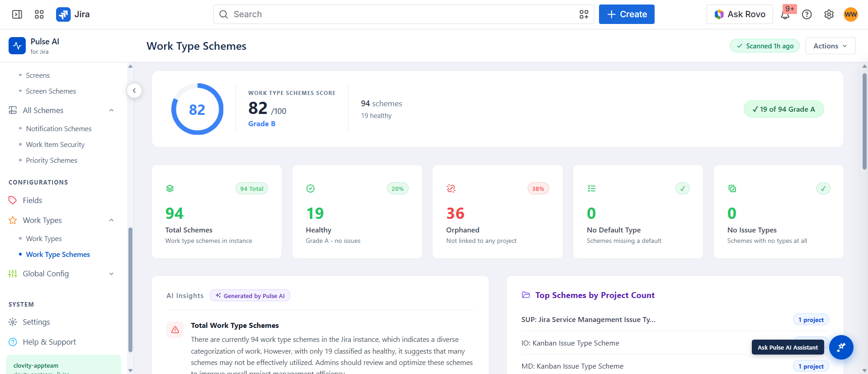Toggle the sidebar panel icon
The height and width of the screenshot is (374, 868).
coord(17,14)
